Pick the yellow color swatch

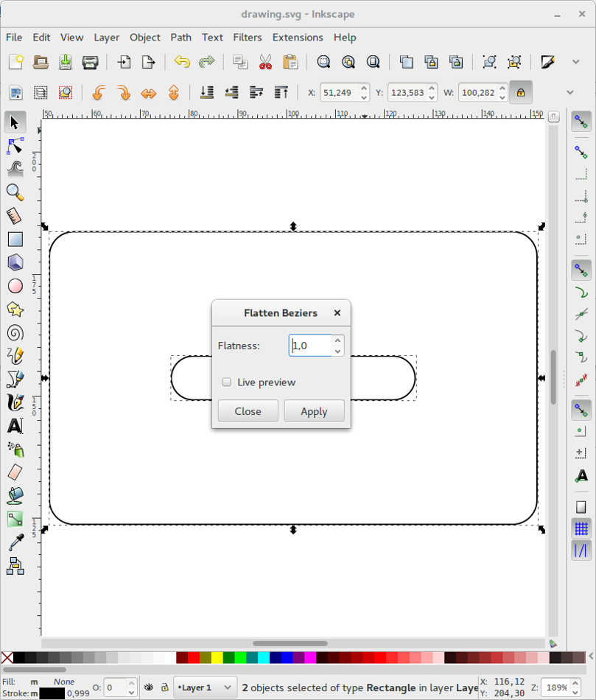pyautogui.click(x=217, y=657)
